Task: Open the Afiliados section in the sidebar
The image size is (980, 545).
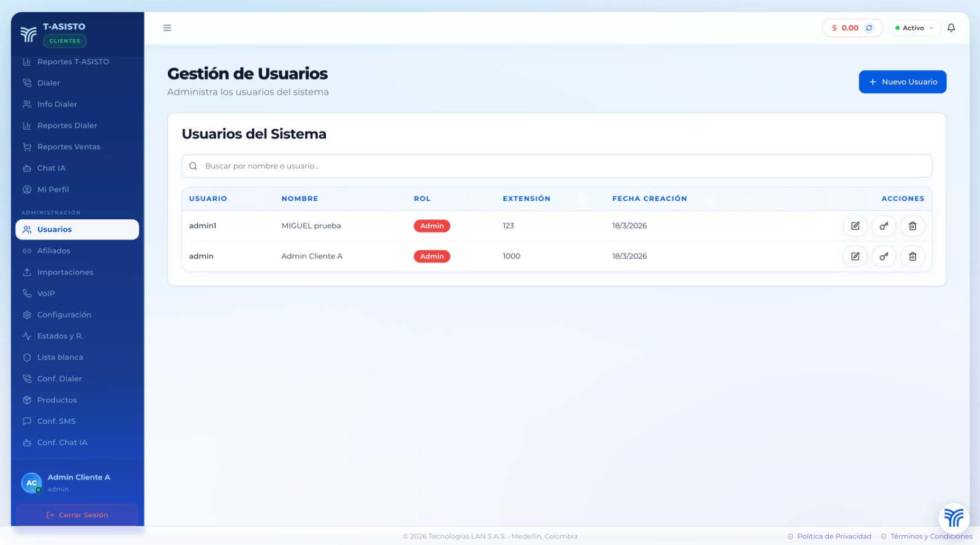Action: coord(54,251)
